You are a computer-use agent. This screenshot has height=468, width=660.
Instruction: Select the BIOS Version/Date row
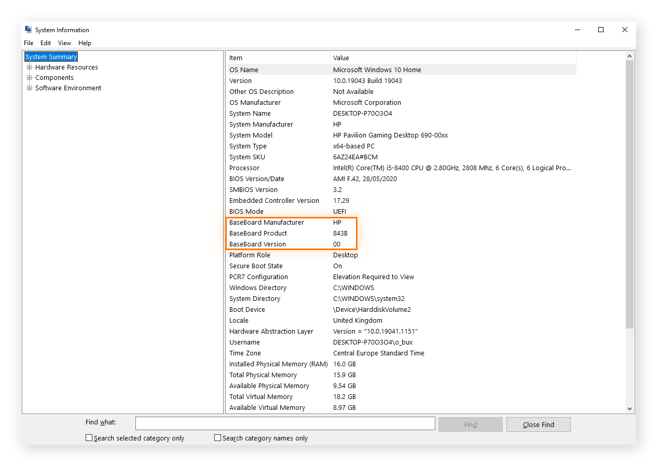402,179
